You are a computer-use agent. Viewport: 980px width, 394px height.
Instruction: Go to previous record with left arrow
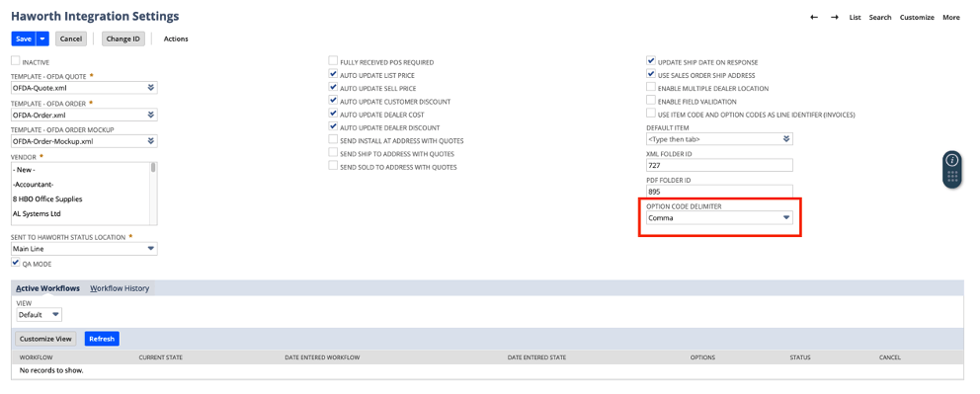click(x=814, y=18)
